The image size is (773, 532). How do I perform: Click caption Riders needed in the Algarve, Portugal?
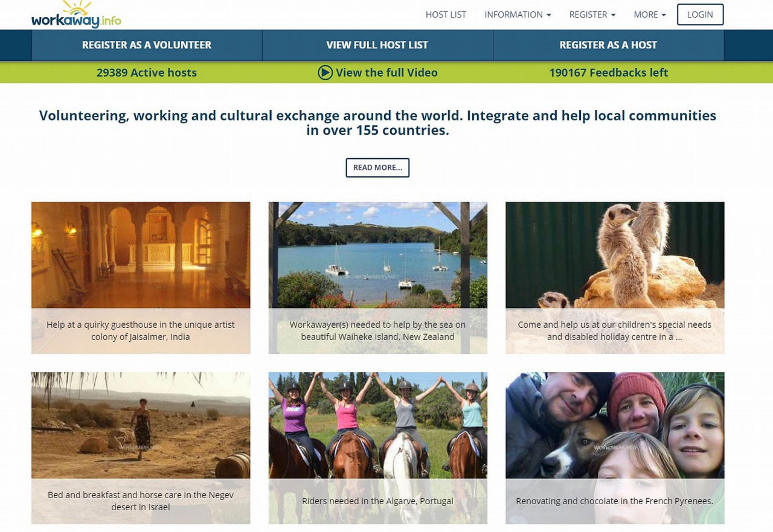pos(377,501)
